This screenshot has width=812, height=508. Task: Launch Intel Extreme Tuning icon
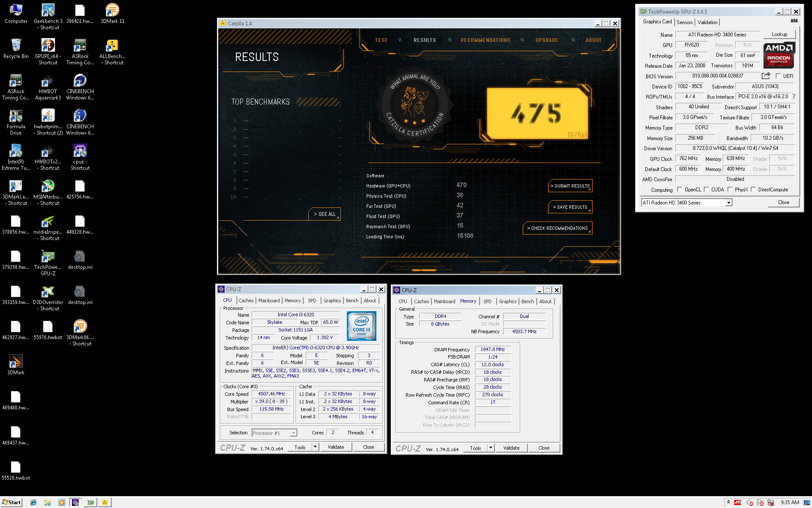click(x=16, y=157)
